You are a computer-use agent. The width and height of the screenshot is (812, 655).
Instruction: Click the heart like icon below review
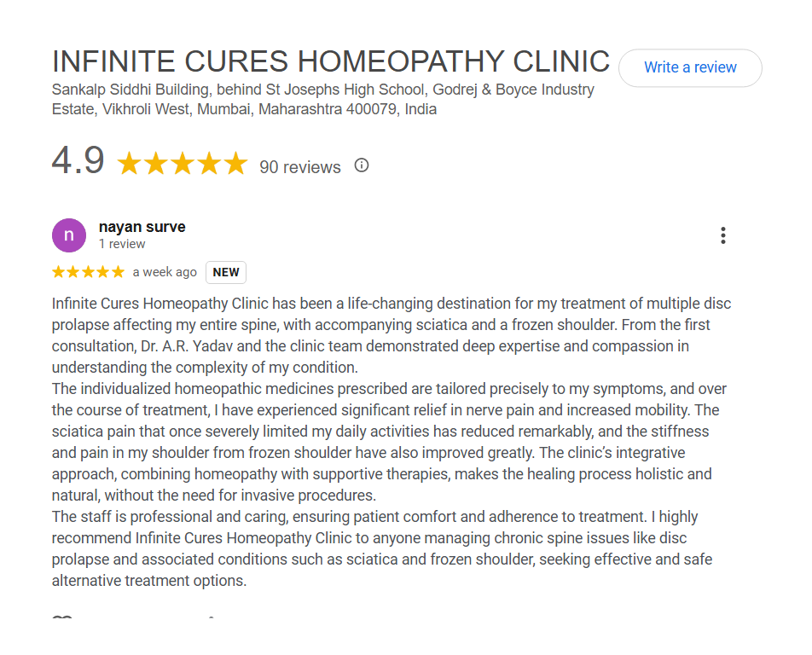click(x=62, y=619)
